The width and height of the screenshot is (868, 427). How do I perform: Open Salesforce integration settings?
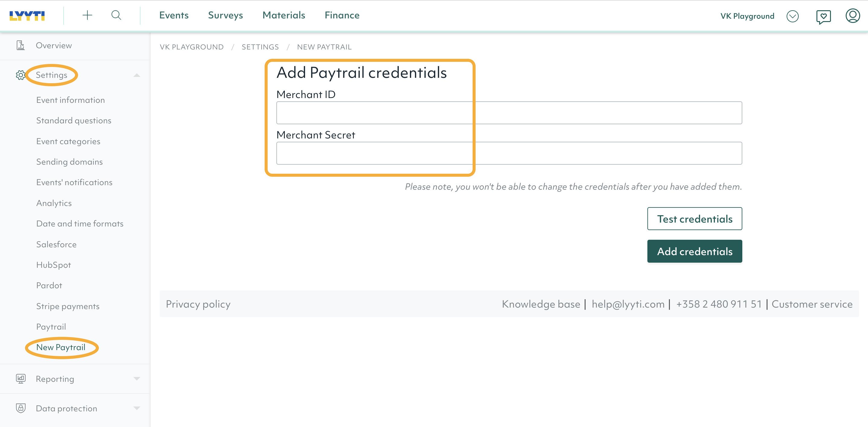(56, 244)
